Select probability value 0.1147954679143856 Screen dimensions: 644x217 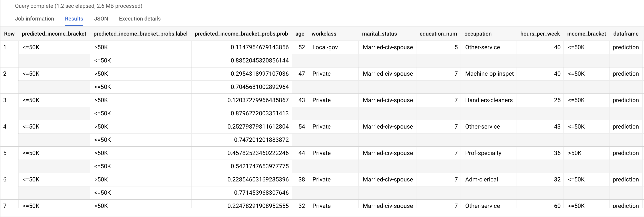[x=259, y=47]
